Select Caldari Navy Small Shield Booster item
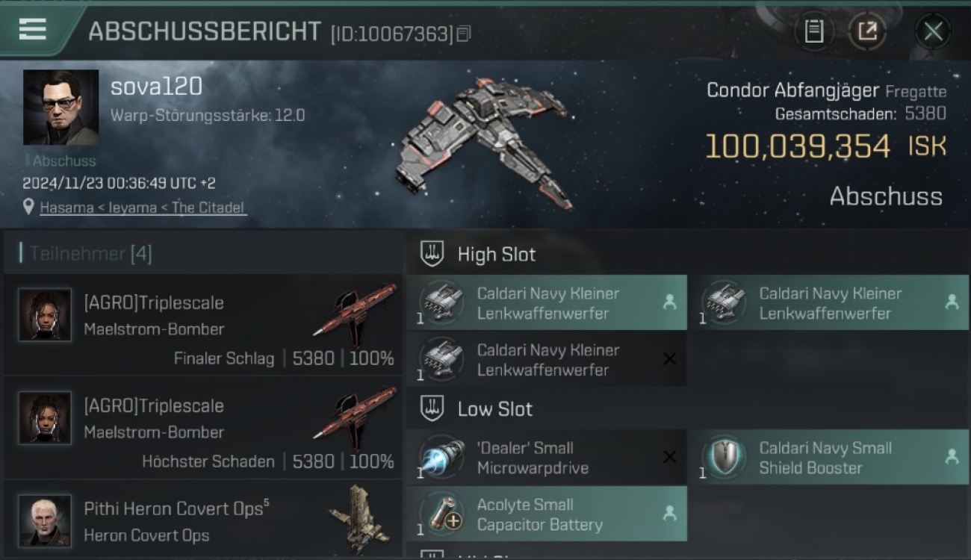The image size is (971, 560). 828,458
